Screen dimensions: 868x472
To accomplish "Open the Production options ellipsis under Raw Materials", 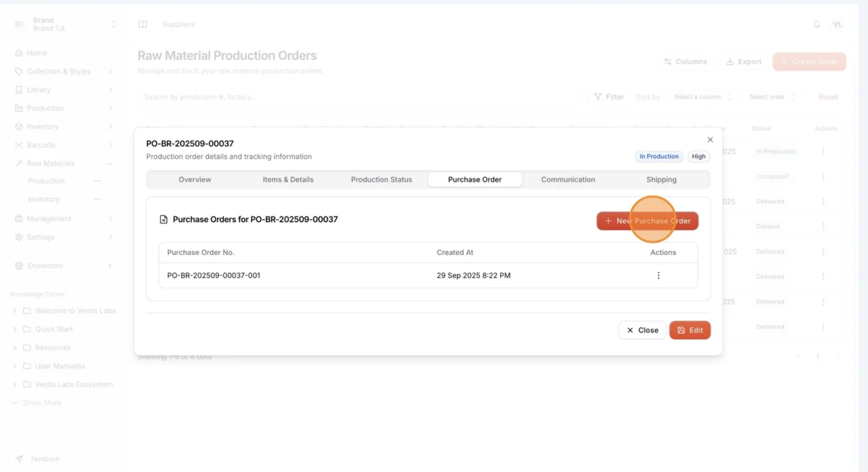I will coord(97,181).
